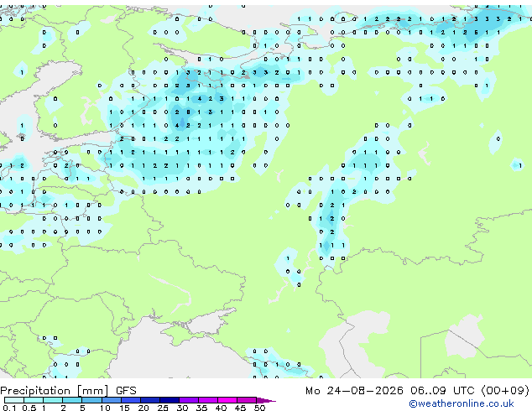
Task: Click the 25–30 mm darkest blue swatch
Action: (169, 400)
